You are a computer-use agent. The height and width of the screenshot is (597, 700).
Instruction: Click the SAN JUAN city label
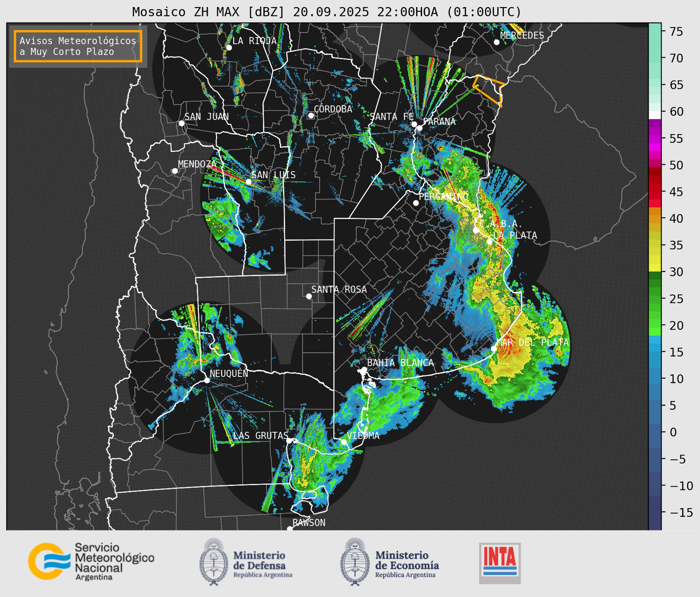(x=207, y=117)
